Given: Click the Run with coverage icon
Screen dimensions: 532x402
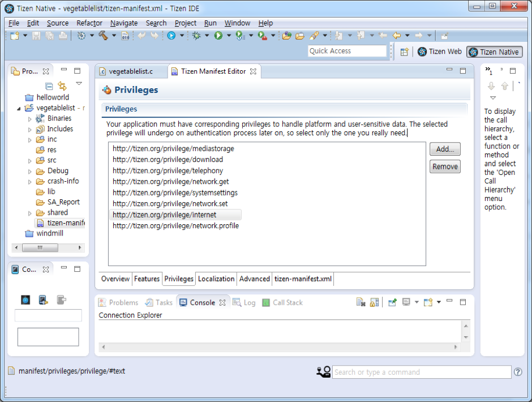Looking at the screenshot, I should click(x=240, y=35).
